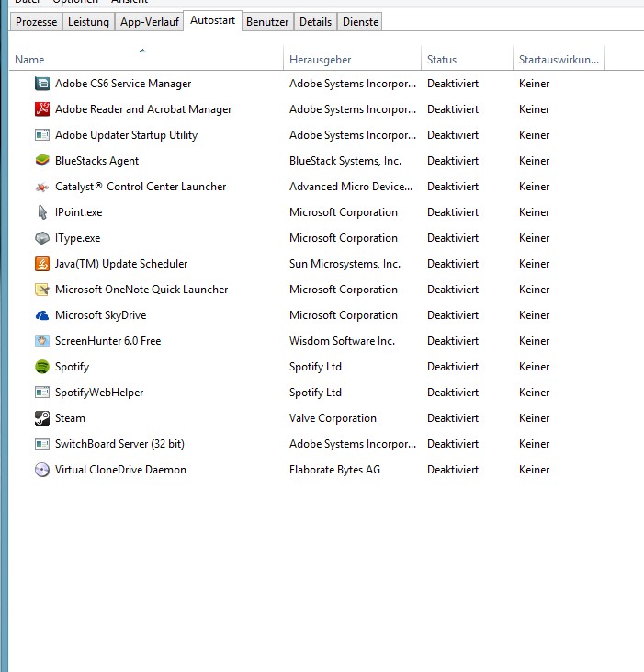Screen dimensions: 644x672
Task: Open the Benutzer tab
Action: click(x=267, y=22)
